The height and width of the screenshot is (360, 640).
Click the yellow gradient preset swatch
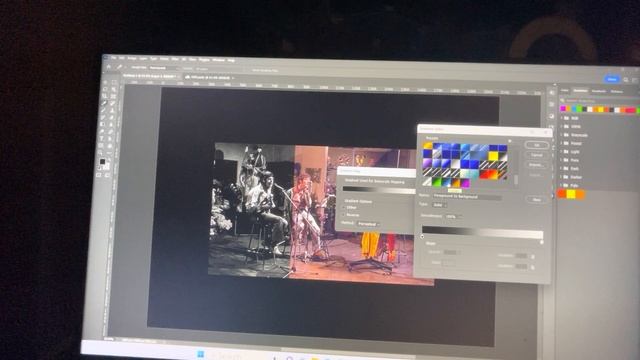(x=493, y=156)
